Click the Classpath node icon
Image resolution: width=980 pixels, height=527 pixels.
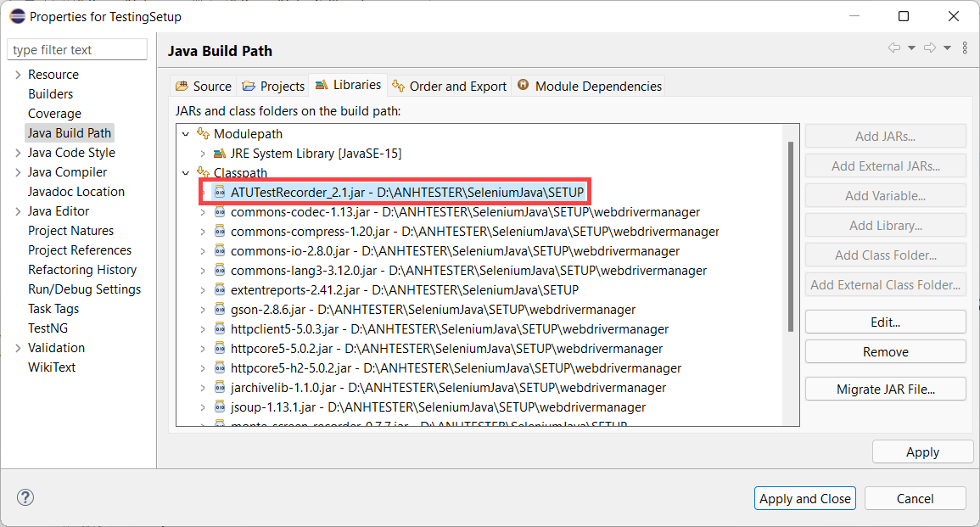coord(203,172)
